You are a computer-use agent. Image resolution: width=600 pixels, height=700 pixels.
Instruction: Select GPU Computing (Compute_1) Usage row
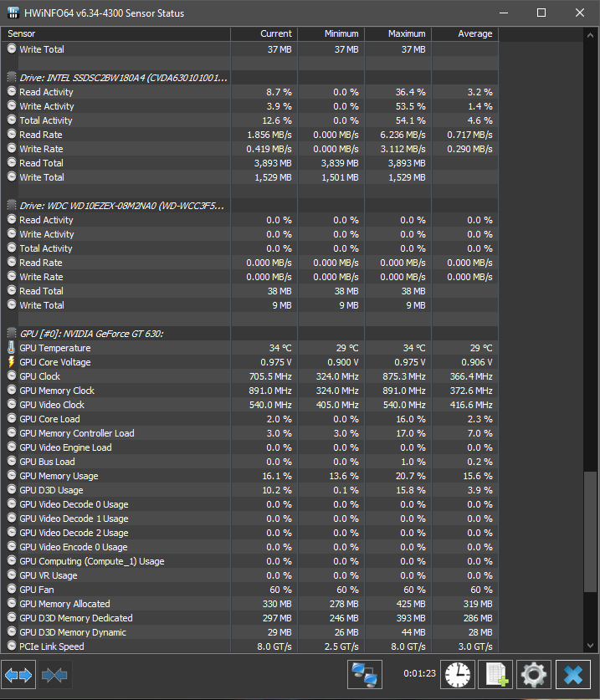point(249,561)
